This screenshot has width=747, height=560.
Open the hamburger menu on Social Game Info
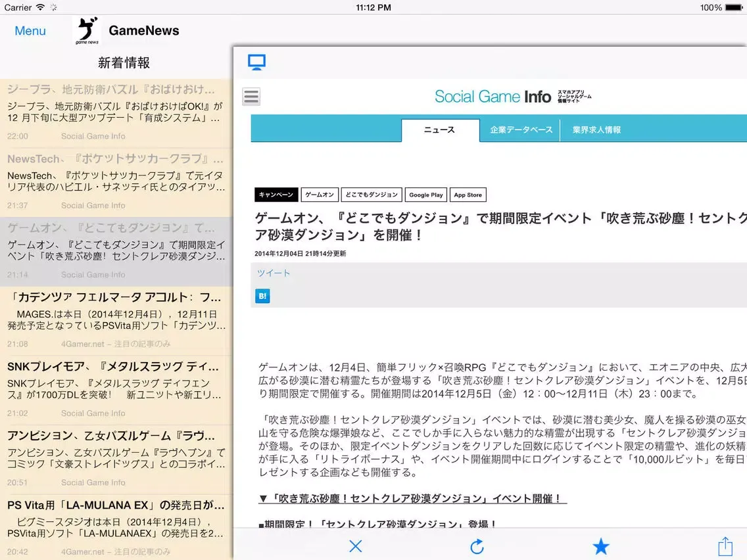(x=251, y=97)
